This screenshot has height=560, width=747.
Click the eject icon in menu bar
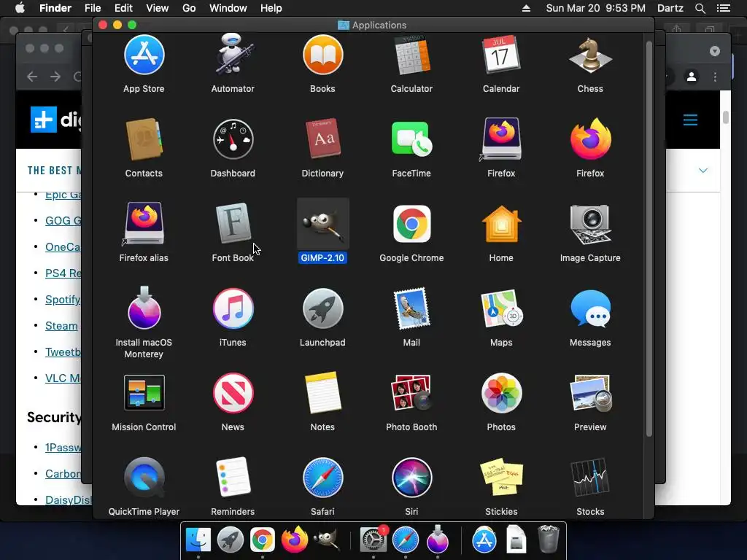[526, 8]
